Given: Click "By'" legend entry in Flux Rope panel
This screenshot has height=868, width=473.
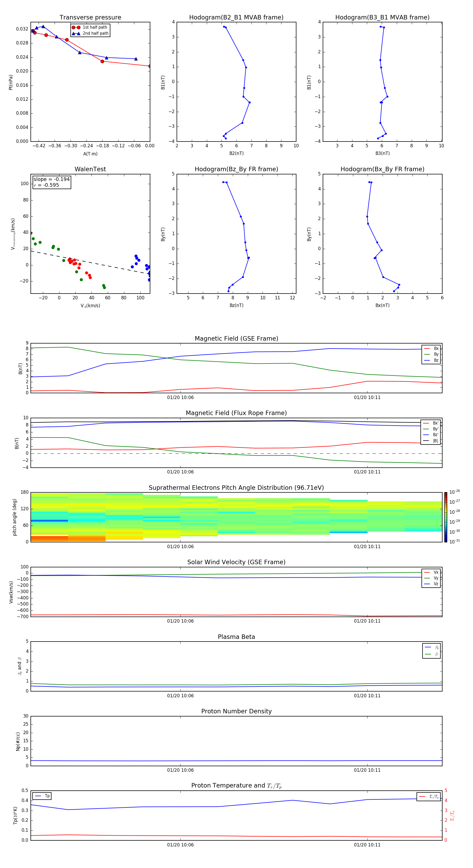Looking at the screenshot, I should point(431,429).
